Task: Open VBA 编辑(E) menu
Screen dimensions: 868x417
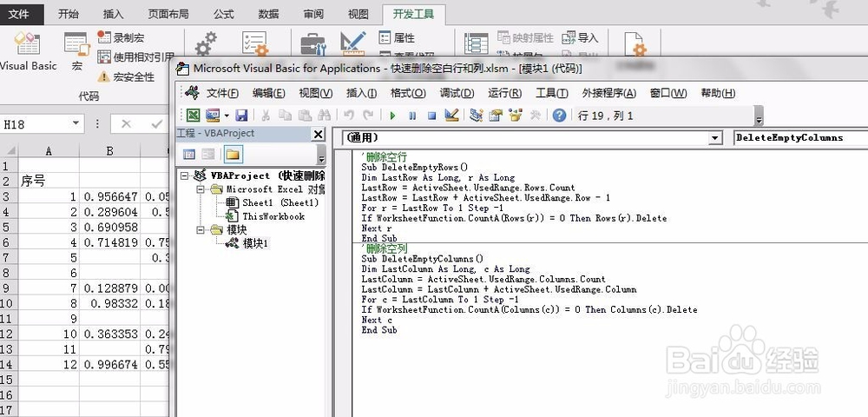Action: [x=268, y=93]
